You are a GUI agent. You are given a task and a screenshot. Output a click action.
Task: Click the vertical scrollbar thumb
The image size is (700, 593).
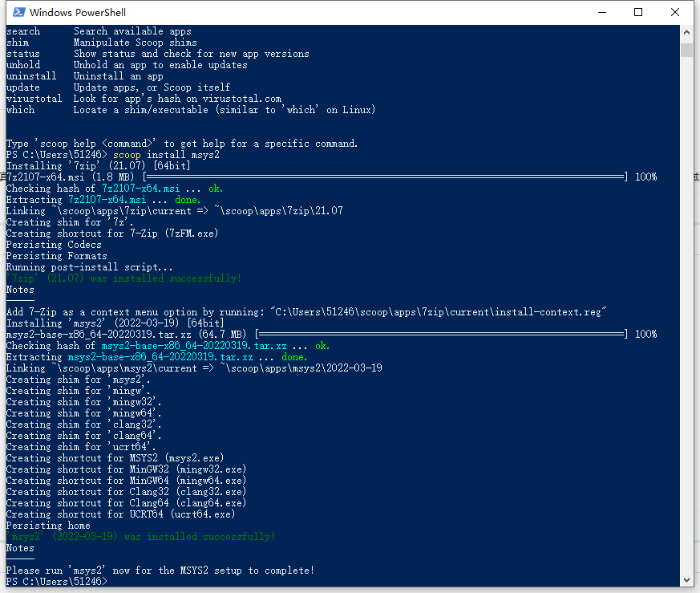tap(686, 50)
